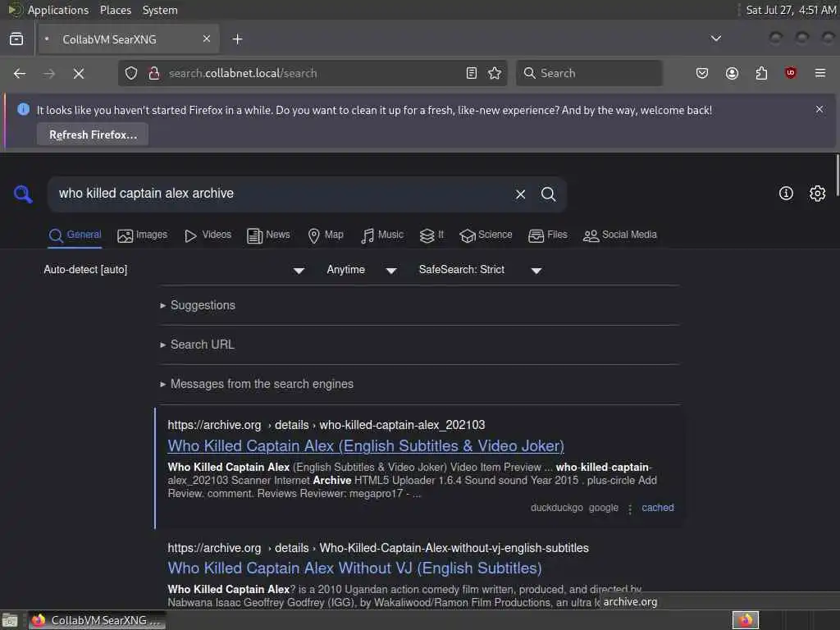This screenshot has width=840, height=630.
Task: Open SearXNG preferences gear icon
Action: click(818, 194)
